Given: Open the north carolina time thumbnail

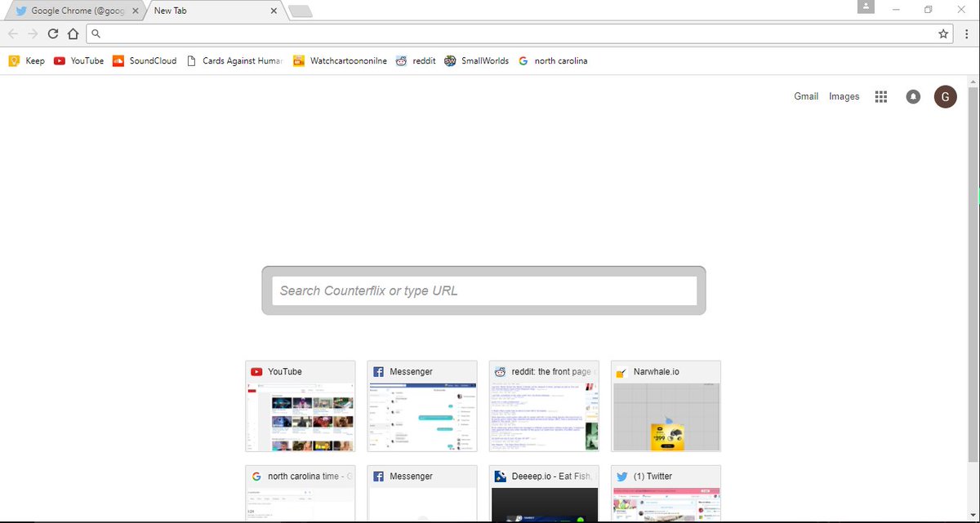Looking at the screenshot, I should click(301, 493).
